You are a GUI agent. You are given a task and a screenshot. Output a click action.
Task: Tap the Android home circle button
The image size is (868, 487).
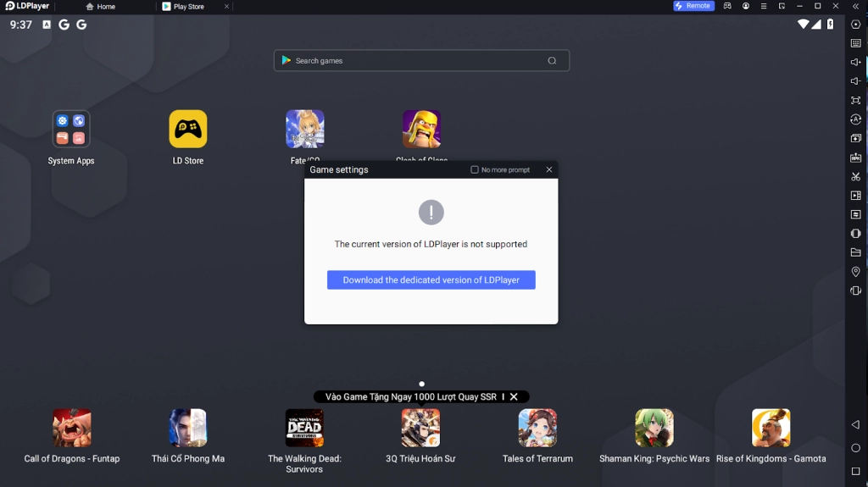tap(856, 448)
